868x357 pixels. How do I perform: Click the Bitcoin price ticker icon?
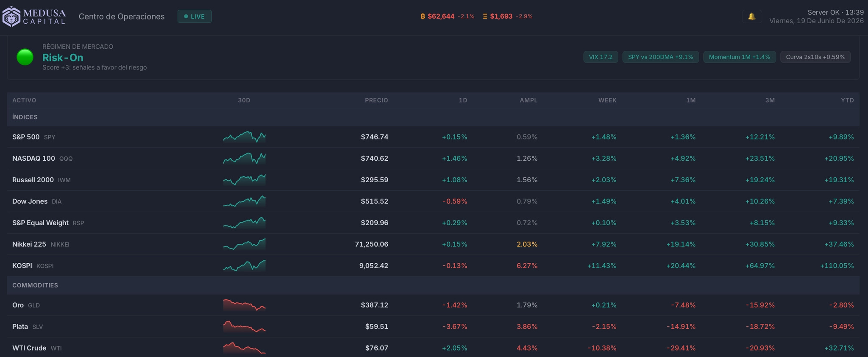[423, 17]
